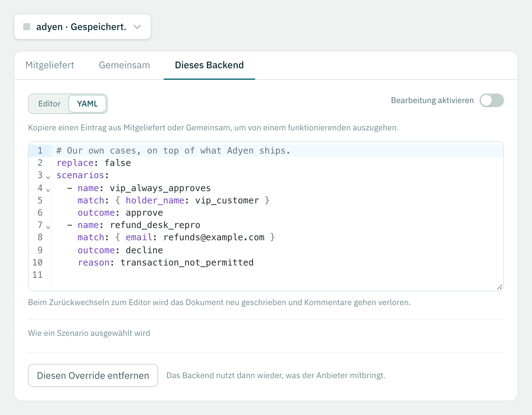Click 'outcome: approve' line
532x415 pixels.
pos(120,213)
